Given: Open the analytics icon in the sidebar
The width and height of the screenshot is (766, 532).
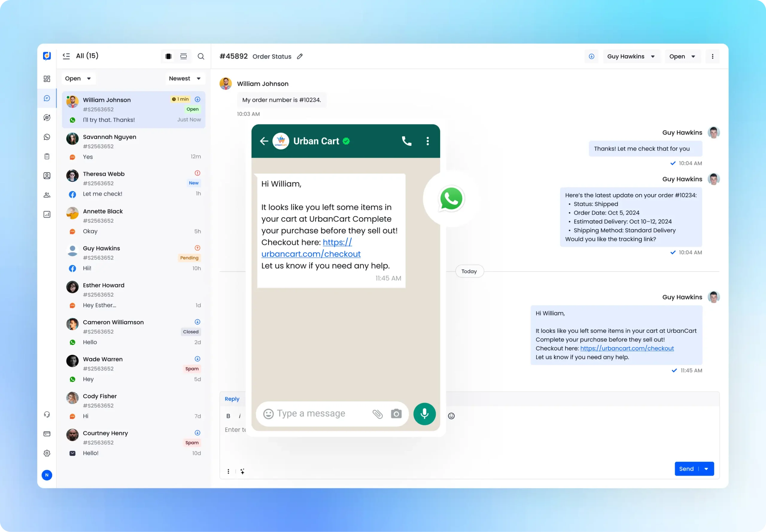Looking at the screenshot, I should (47, 214).
